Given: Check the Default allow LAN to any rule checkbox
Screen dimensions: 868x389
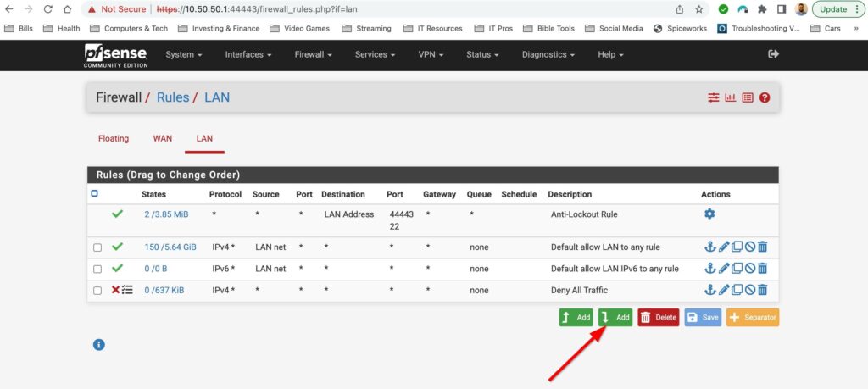Looking at the screenshot, I should 97,247.
